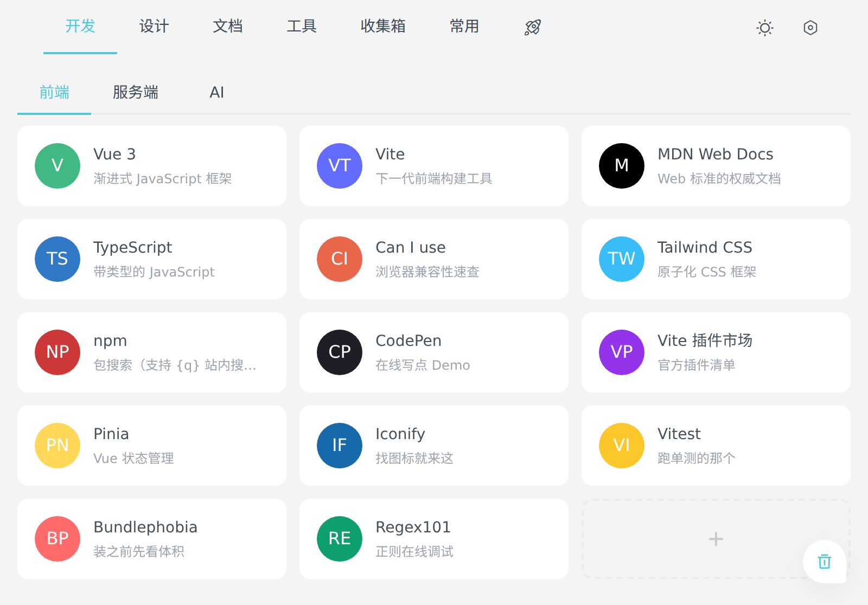Click the npm NP avatar
The width and height of the screenshot is (868, 605).
tap(58, 352)
